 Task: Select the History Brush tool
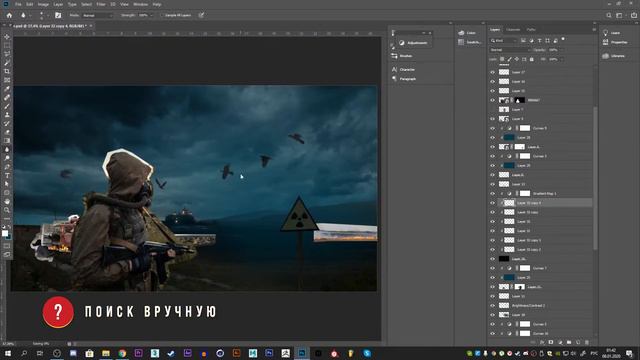point(7,123)
